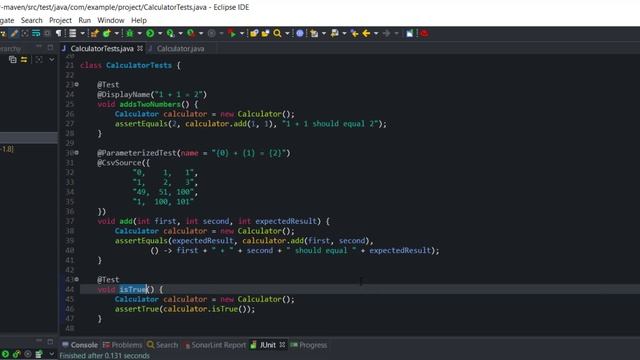Click the highlighted isTrue method name
Image resolution: width=640 pixels, height=360 pixels.
[133, 289]
